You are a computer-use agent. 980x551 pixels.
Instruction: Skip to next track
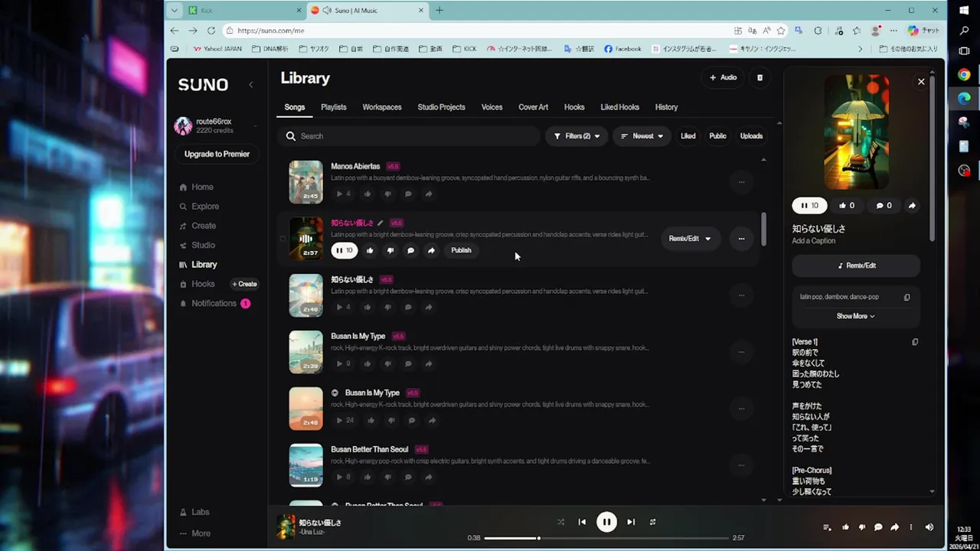coord(631,522)
